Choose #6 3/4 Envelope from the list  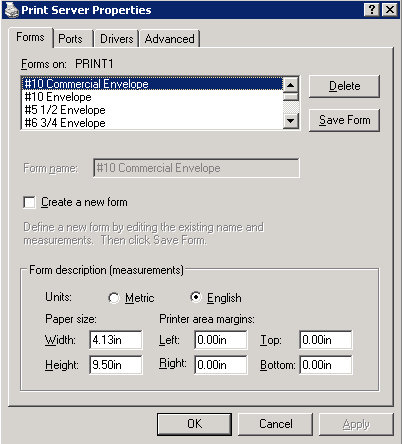[152, 123]
